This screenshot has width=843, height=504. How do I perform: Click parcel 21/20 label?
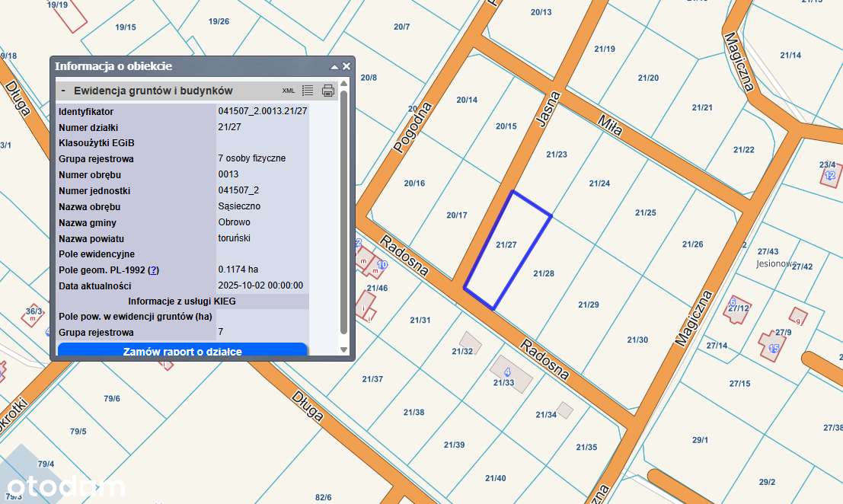click(648, 78)
